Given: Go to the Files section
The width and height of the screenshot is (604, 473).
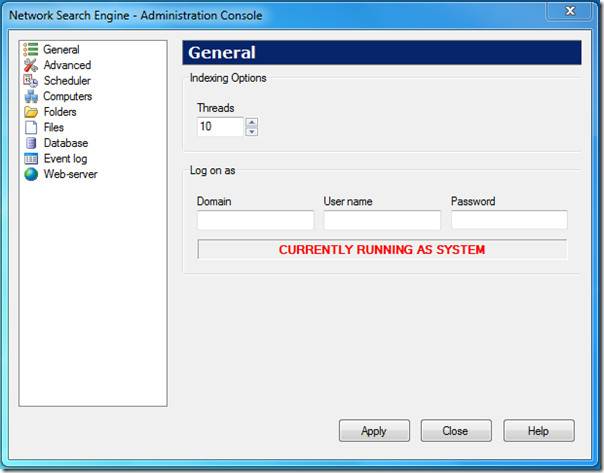Looking at the screenshot, I should click(54, 127).
